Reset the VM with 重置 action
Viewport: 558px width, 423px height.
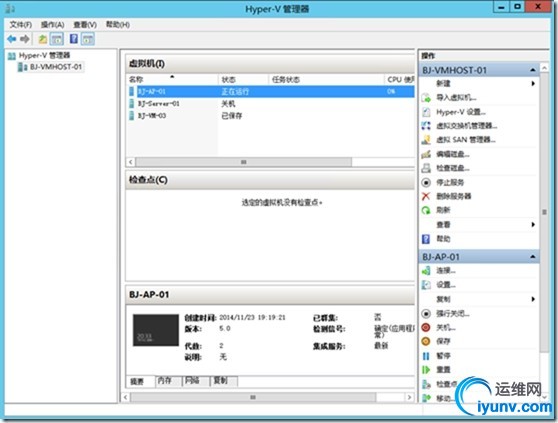443,370
